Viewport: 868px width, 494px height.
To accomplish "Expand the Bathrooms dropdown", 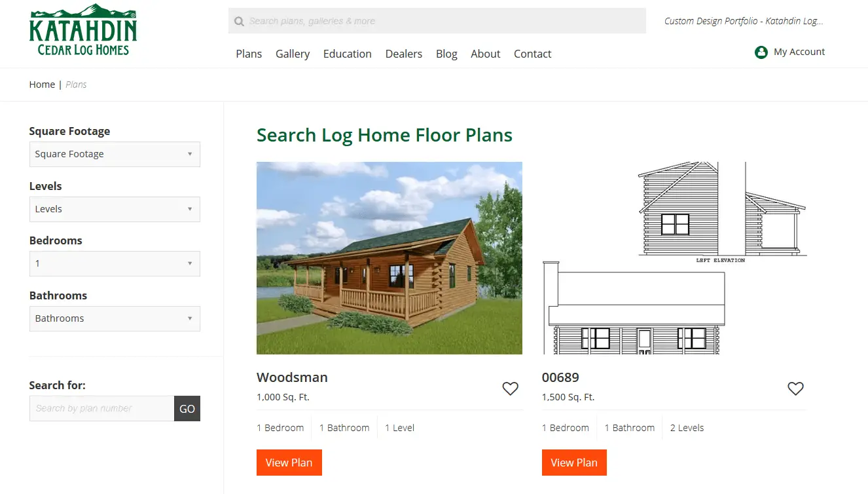I will point(115,318).
